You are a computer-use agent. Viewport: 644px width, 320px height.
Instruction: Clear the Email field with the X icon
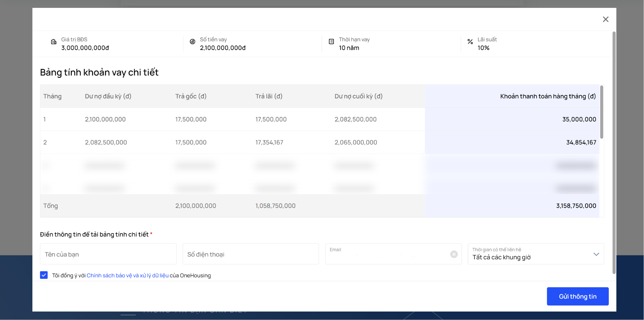click(x=454, y=254)
